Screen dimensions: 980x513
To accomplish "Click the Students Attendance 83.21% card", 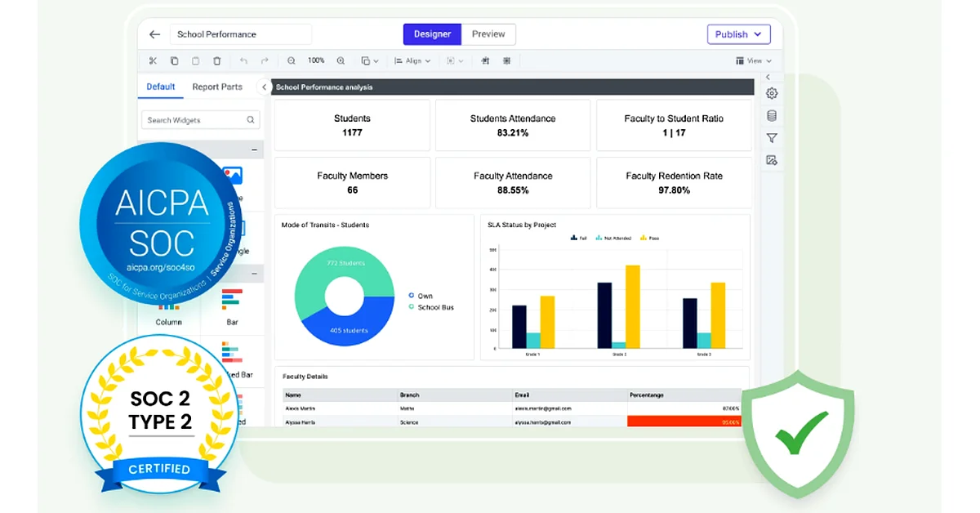I will click(513, 125).
